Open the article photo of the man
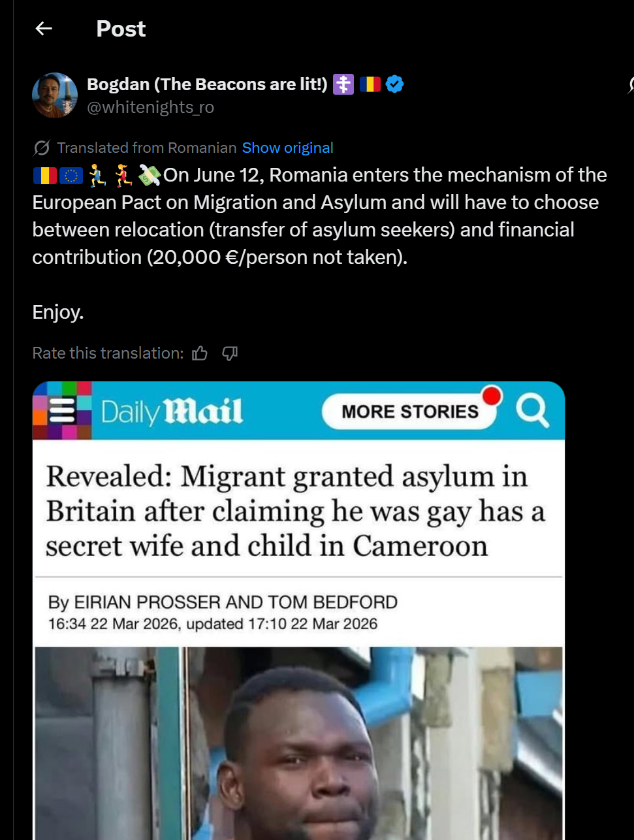This screenshot has height=840, width=634. 298,743
